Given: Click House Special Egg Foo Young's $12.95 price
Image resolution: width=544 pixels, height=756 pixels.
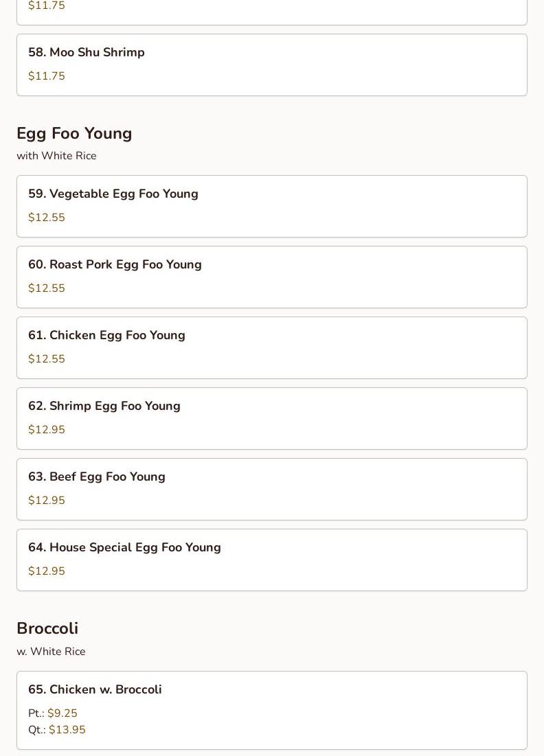Looking at the screenshot, I should coord(47,571).
